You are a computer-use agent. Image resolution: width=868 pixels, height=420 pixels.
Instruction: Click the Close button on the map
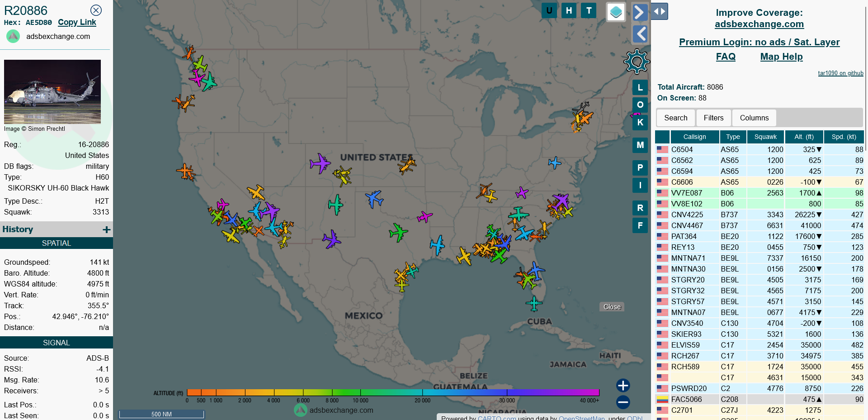612,307
